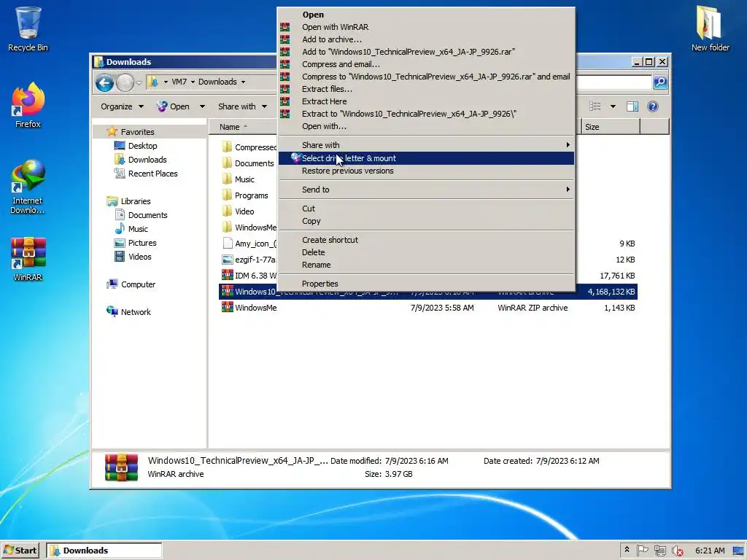Click VM7 in the address breadcrumb
The width and height of the screenshot is (747, 560).
click(x=179, y=82)
